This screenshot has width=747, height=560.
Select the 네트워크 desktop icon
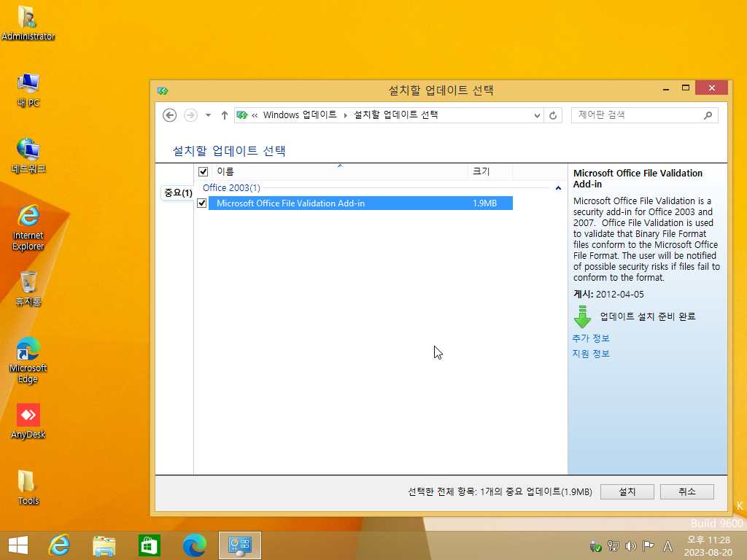28,155
